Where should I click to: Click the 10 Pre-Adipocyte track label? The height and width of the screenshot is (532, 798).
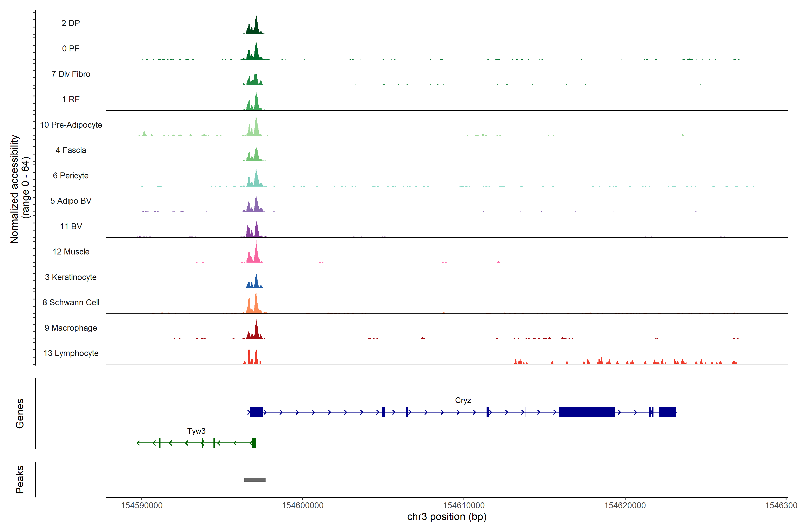point(70,125)
